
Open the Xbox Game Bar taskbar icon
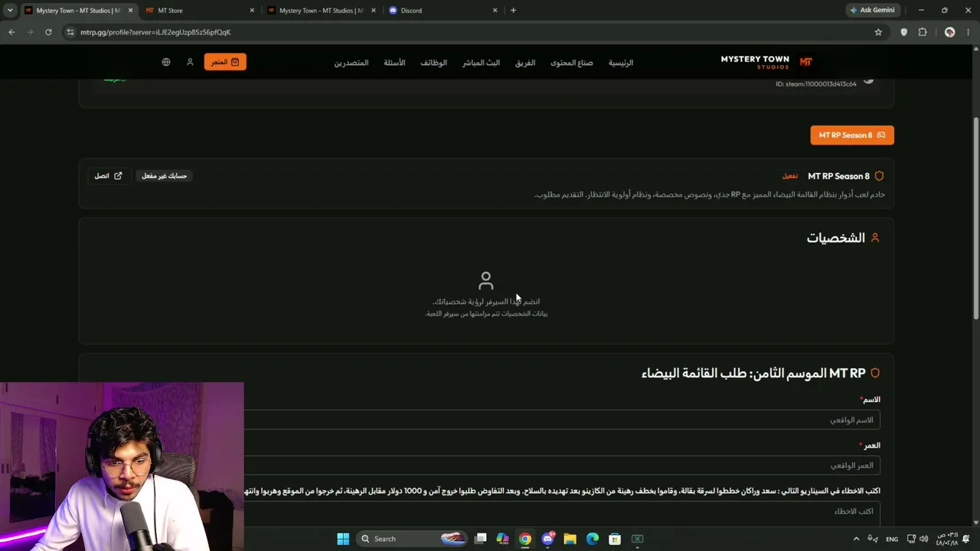point(637,539)
